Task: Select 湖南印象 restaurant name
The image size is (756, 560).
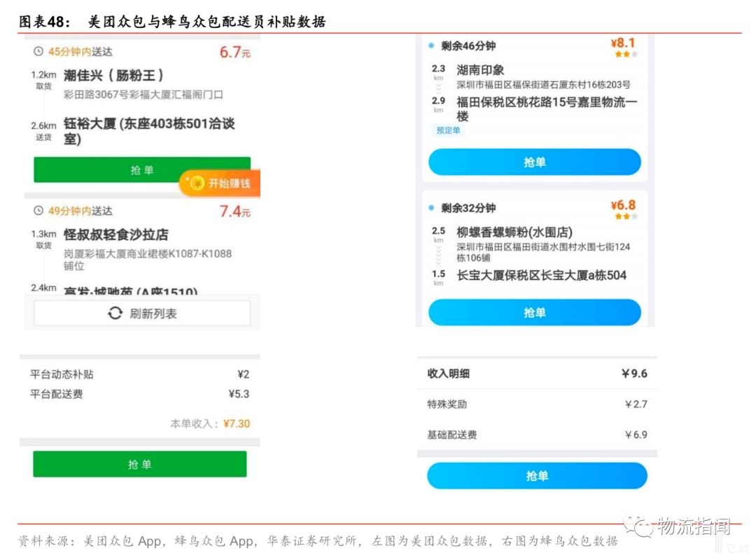Action: (x=480, y=70)
